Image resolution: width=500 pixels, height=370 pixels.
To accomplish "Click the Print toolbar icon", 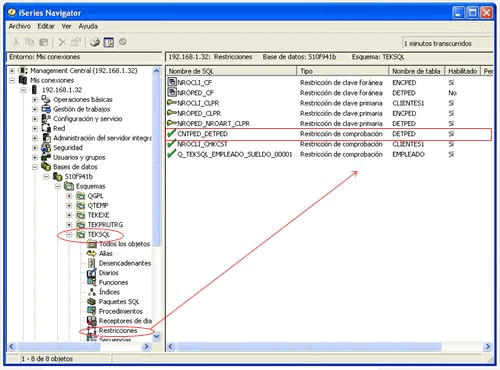I will [95, 42].
